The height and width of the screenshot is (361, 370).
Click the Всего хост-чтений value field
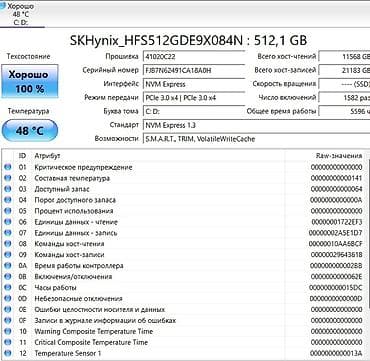pos(344,56)
